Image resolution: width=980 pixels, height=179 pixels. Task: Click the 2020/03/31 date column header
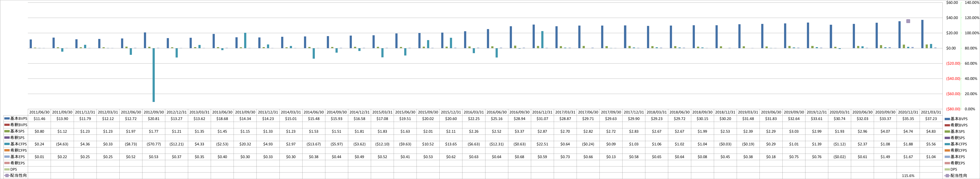pyautogui.click(x=839, y=112)
